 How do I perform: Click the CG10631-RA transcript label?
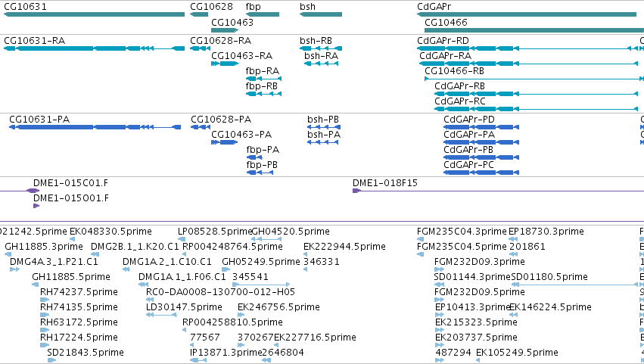tap(35, 41)
